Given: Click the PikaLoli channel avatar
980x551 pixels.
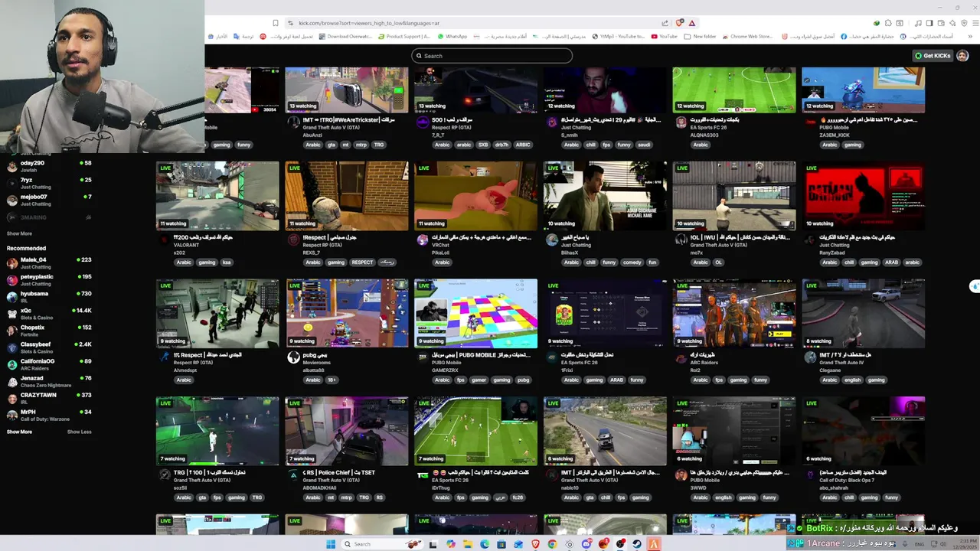Looking at the screenshot, I should pos(423,240).
